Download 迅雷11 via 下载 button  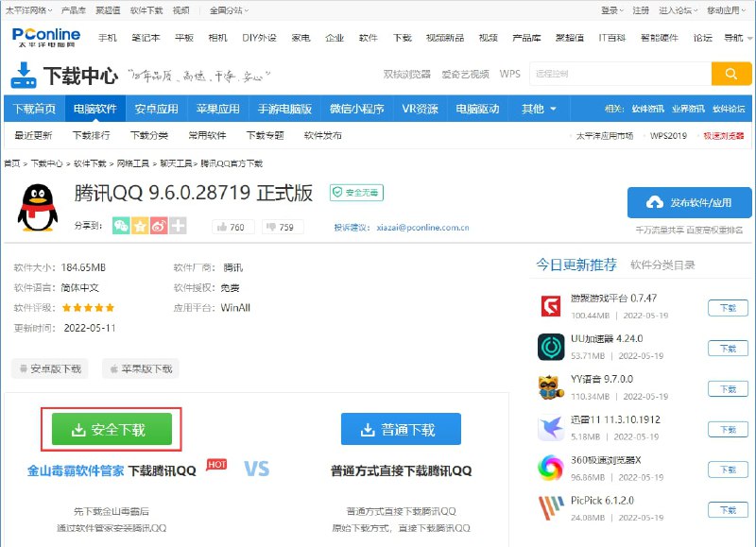(x=728, y=430)
